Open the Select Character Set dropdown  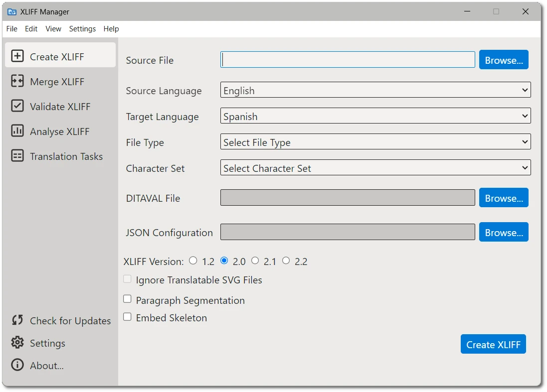[x=375, y=167]
